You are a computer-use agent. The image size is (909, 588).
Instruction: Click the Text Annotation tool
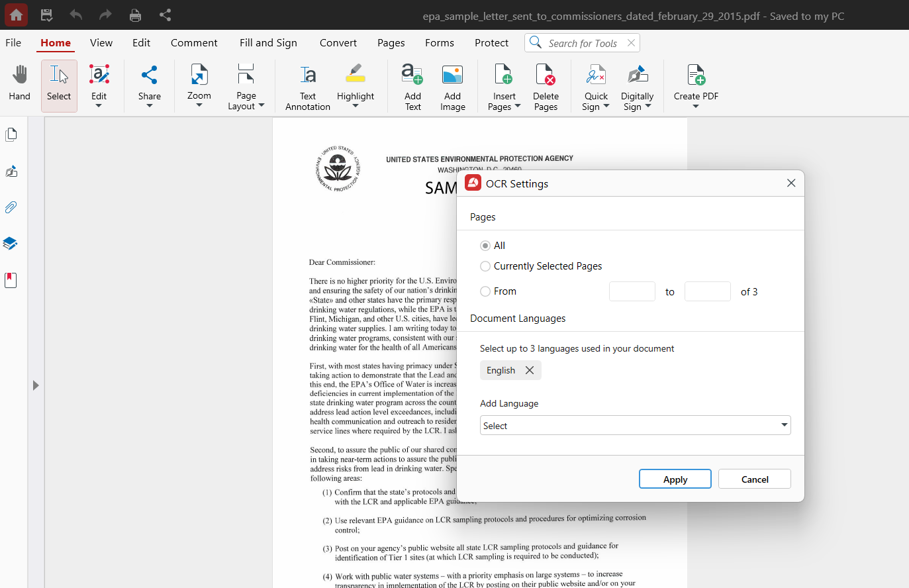(x=307, y=87)
